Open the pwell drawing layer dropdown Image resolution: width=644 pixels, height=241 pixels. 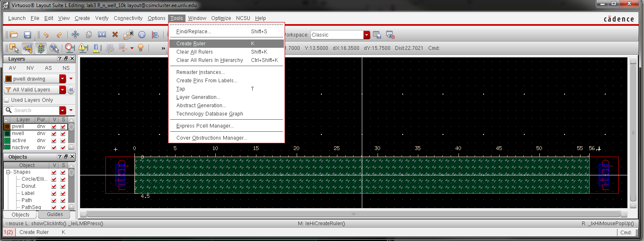point(63,79)
